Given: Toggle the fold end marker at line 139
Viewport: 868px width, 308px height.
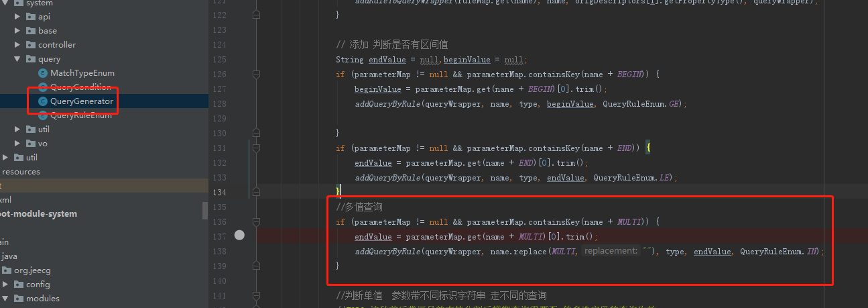Looking at the screenshot, I should point(255,266).
